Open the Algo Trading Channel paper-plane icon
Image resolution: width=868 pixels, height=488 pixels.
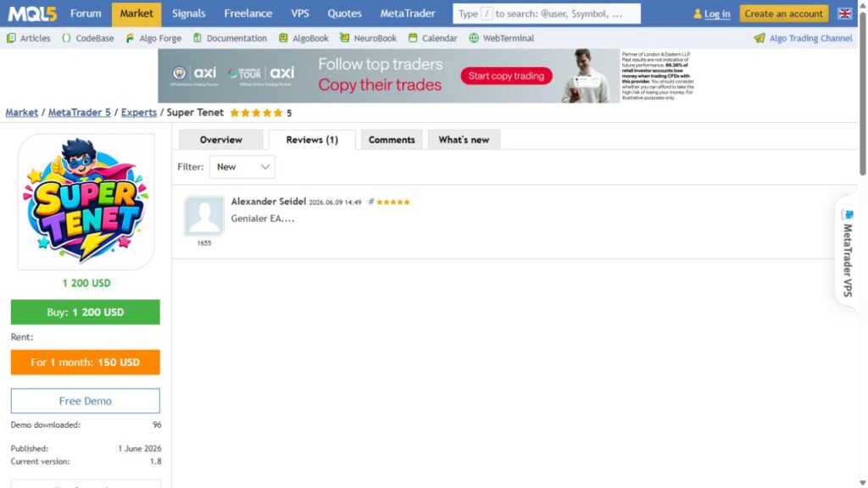(759, 38)
